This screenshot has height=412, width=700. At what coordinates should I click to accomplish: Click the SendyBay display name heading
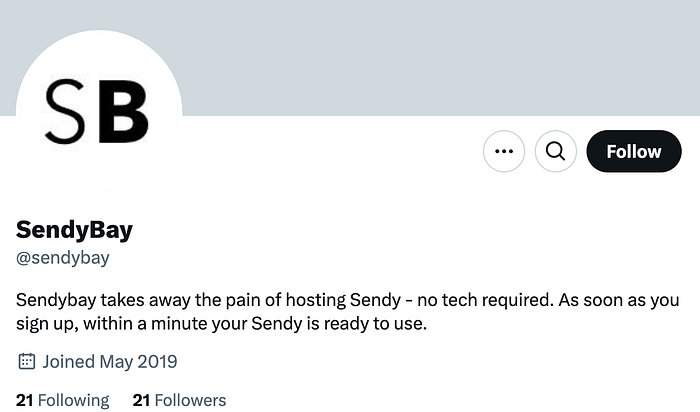pyautogui.click(x=74, y=230)
